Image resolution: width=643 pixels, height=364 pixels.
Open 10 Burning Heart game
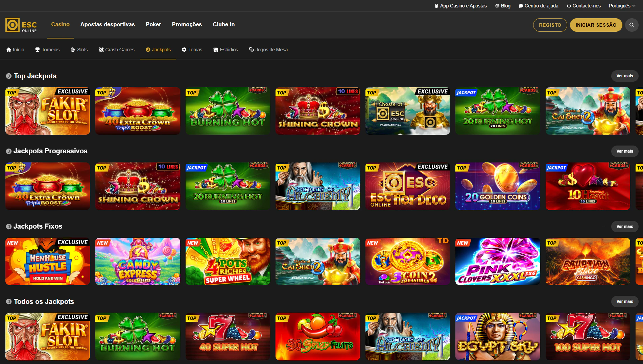pyautogui.click(x=588, y=186)
